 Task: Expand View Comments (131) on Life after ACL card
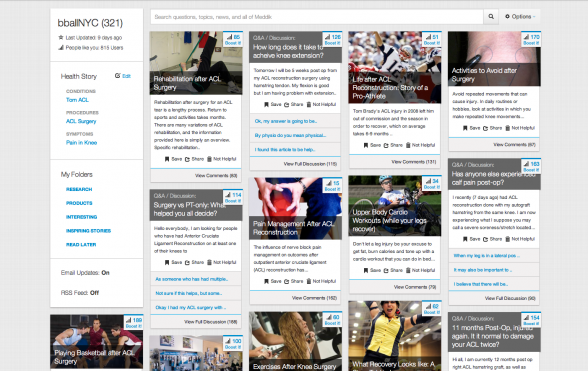(414, 162)
